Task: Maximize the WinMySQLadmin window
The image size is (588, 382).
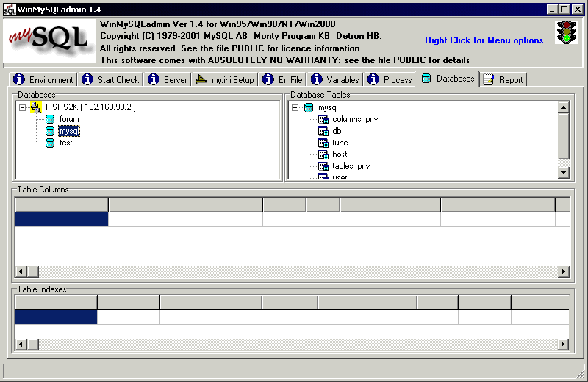Action: point(564,10)
